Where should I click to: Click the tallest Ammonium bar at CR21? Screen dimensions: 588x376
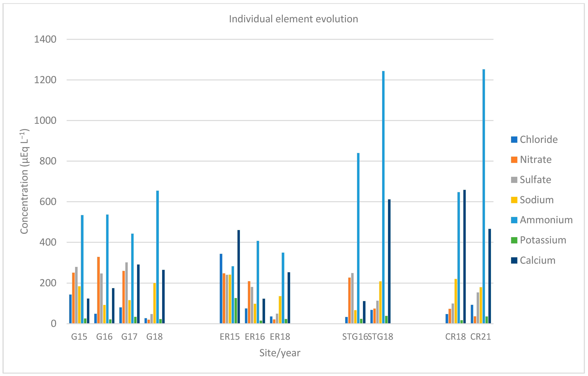pos(483,196)
